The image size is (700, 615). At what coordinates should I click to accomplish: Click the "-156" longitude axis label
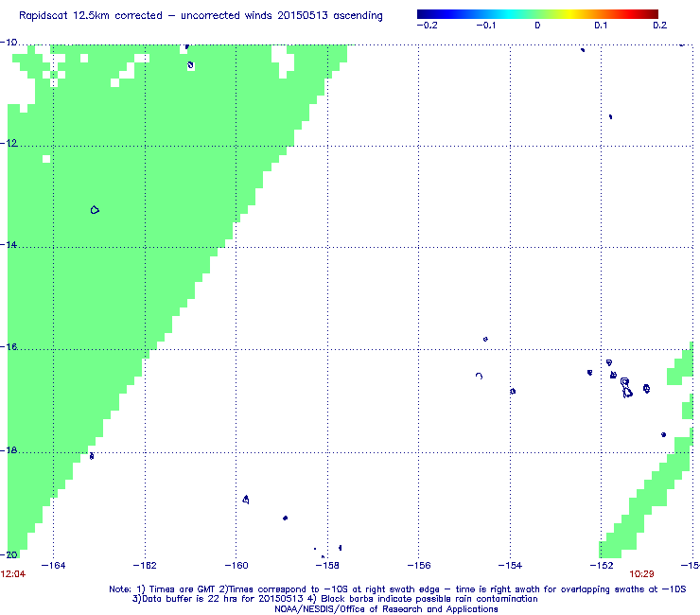pyautogui.click(x=419, y=566)
